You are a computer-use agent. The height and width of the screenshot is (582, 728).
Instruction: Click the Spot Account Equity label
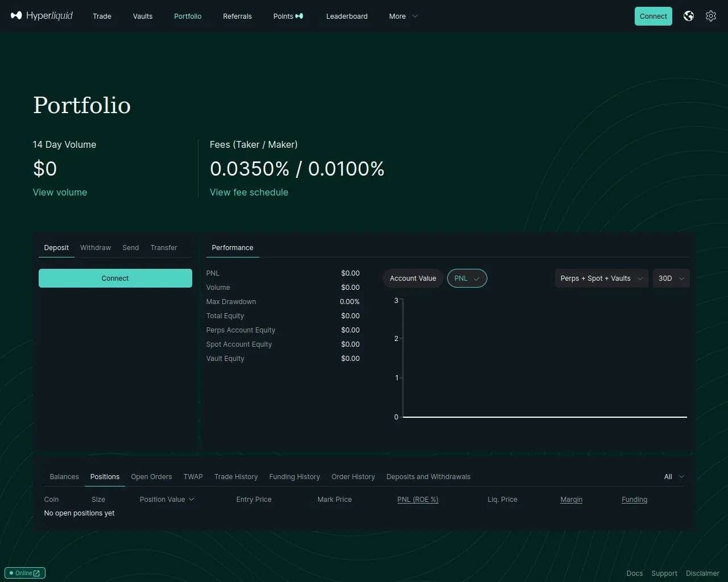[239, 344]
